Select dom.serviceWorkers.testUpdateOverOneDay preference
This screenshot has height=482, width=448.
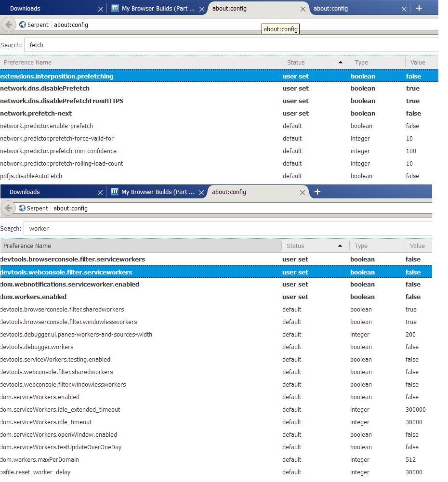coord(216,447)
